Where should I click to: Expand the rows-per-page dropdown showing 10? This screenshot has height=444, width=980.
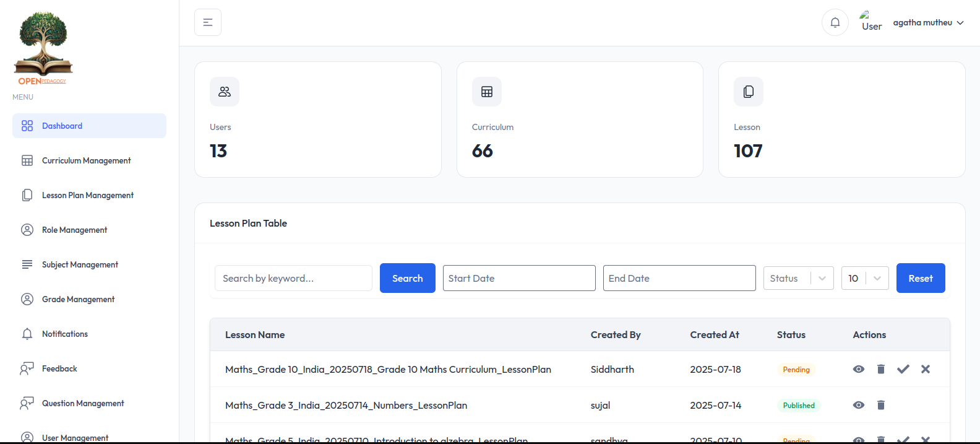click(865, 278)
